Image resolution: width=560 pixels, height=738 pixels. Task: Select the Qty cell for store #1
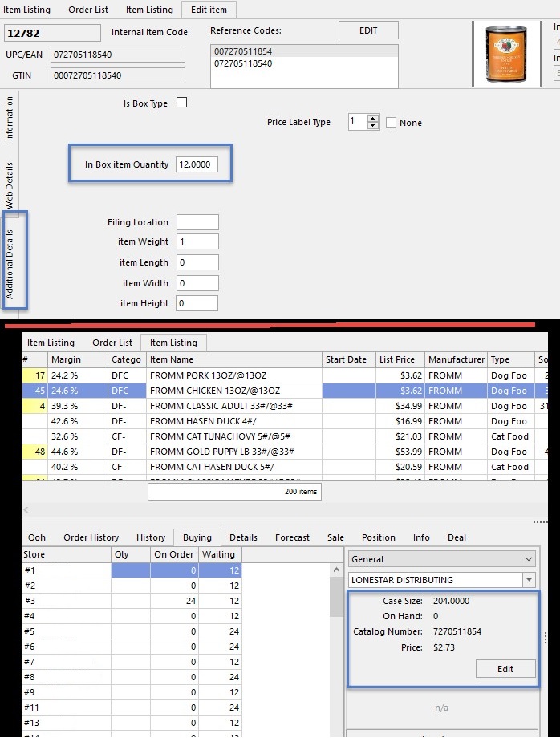pos(130,570)
